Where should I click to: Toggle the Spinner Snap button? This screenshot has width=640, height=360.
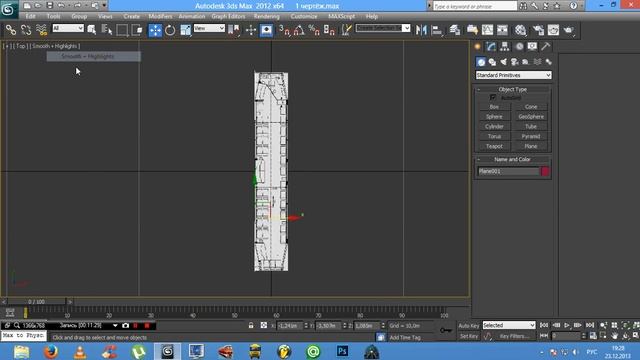(329, 30)
